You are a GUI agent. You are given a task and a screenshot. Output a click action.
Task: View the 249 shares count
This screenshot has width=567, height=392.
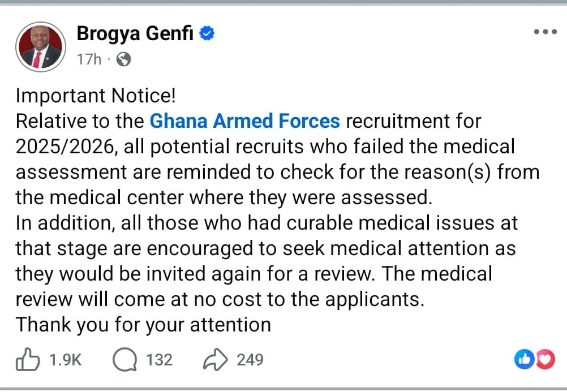tap(250, 359)
